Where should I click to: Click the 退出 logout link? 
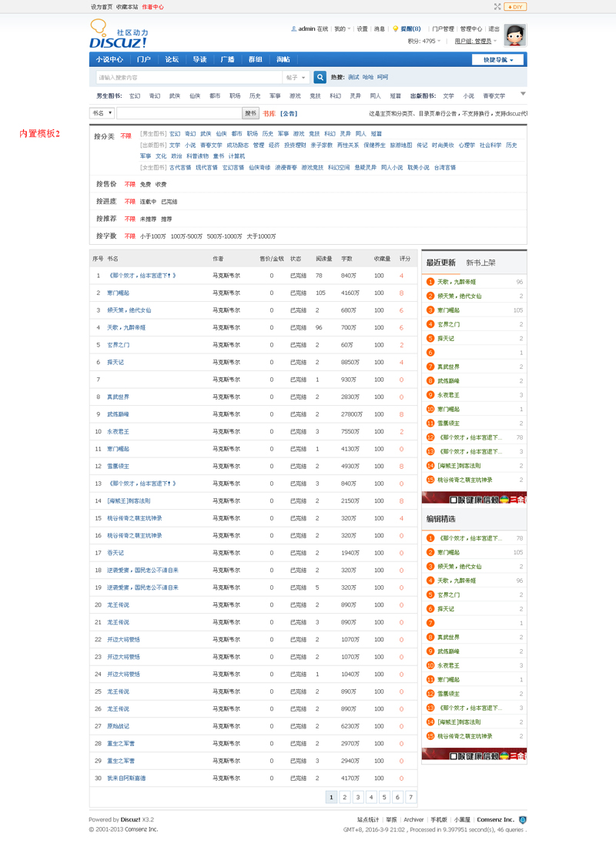pyautogui.click(x=494, y=29)
